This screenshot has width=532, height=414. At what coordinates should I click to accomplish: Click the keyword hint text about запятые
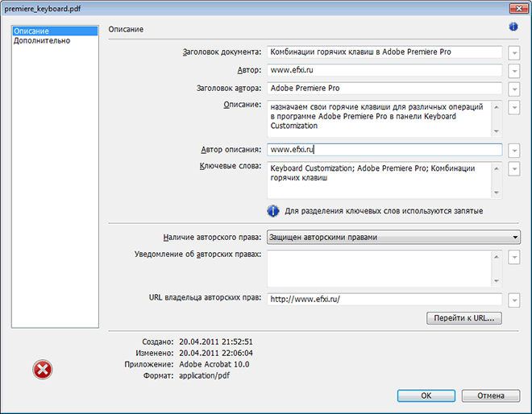pos(384,211)
